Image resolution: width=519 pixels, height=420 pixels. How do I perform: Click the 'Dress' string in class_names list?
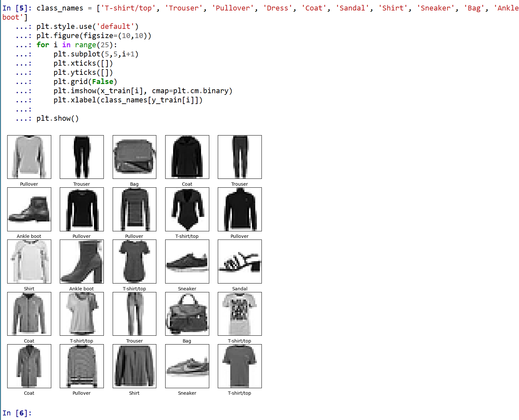pos(278,8)
